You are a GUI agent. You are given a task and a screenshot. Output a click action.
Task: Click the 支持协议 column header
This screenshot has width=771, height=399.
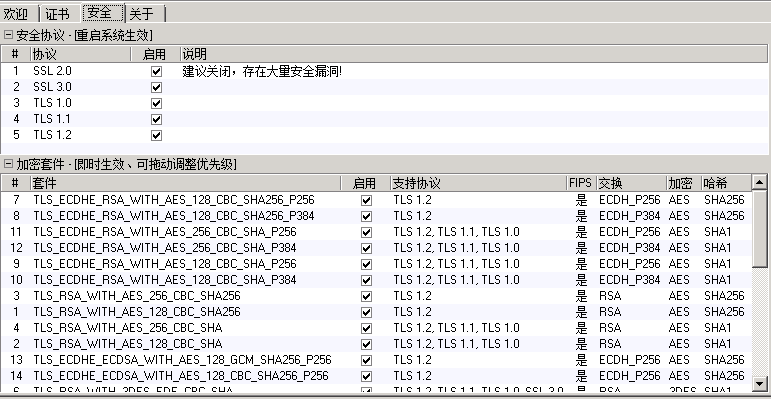tap(478, 183)
